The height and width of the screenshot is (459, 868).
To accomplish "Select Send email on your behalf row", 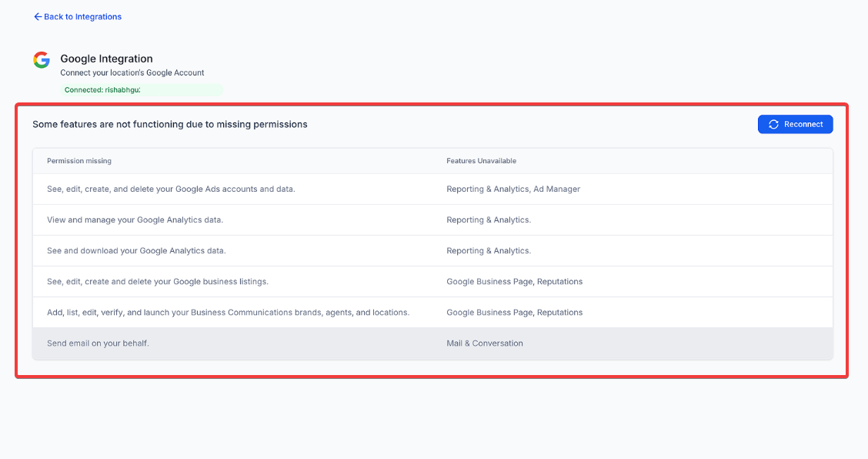I will pos(98,343).
